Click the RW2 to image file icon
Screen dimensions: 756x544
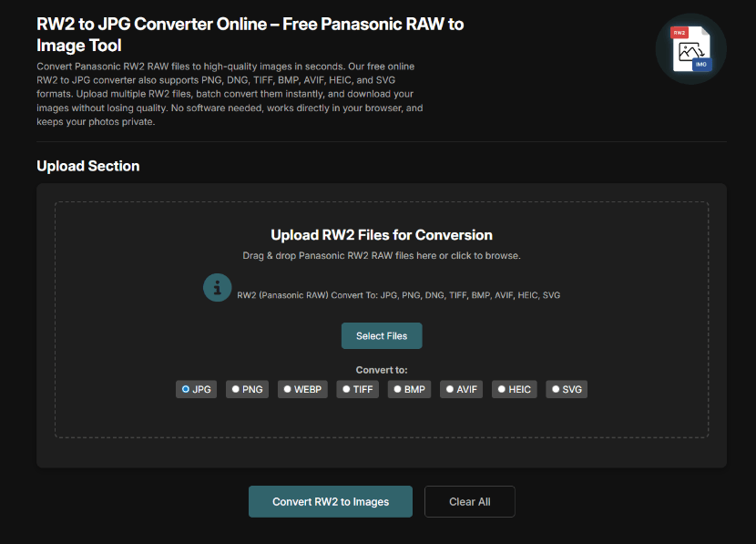coord(690,49)
